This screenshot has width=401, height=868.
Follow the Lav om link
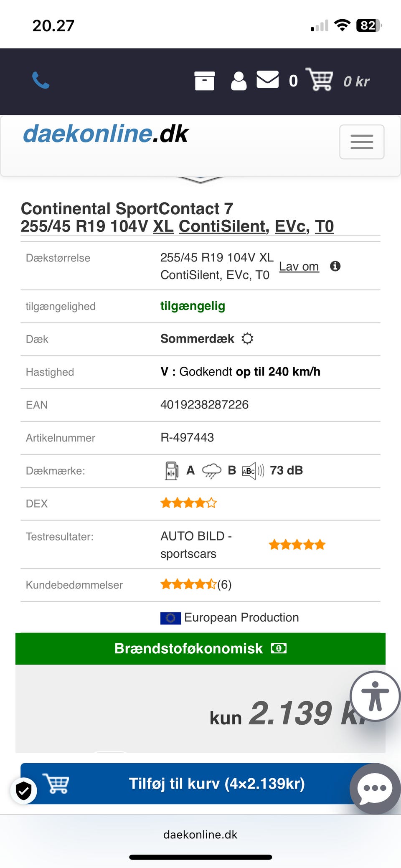point(299,266)
